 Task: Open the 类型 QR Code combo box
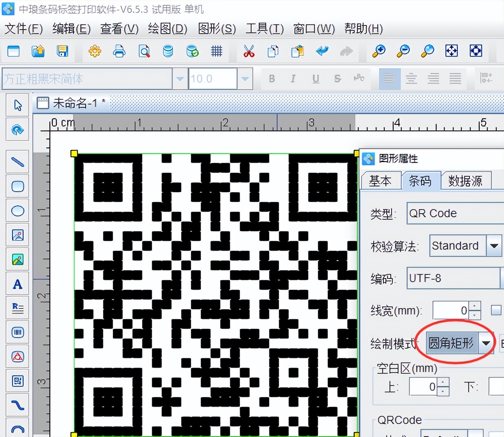(455, 213)
